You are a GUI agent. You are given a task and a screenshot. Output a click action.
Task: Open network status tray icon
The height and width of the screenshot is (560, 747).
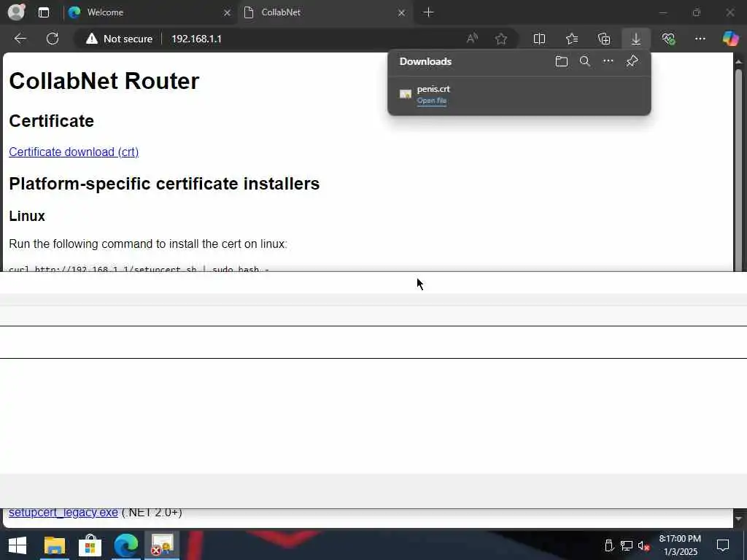(627, 545)
